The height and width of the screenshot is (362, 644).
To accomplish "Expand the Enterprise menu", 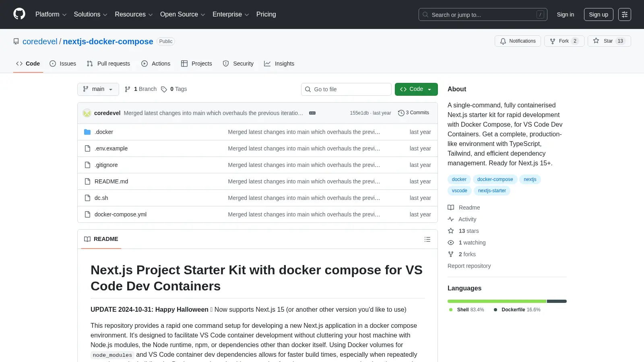I will click(231, 14).
